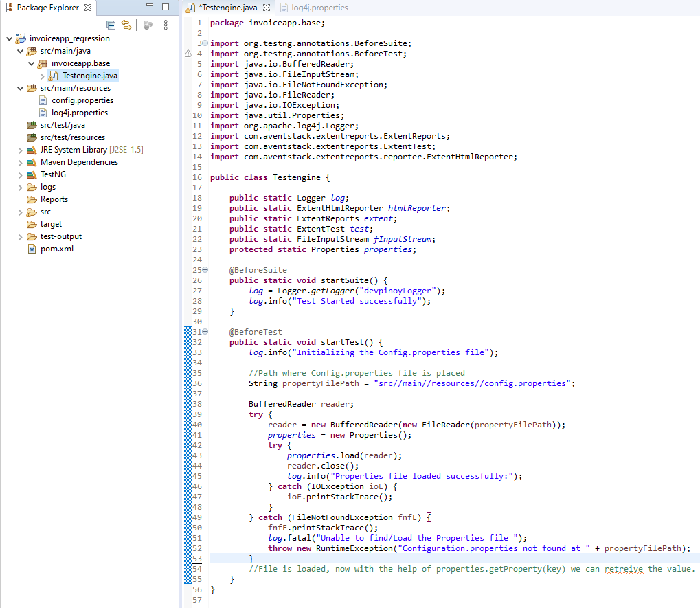Click the Collapse All icon in Package Explorer

pyautogui.click(x=111, y=25)
